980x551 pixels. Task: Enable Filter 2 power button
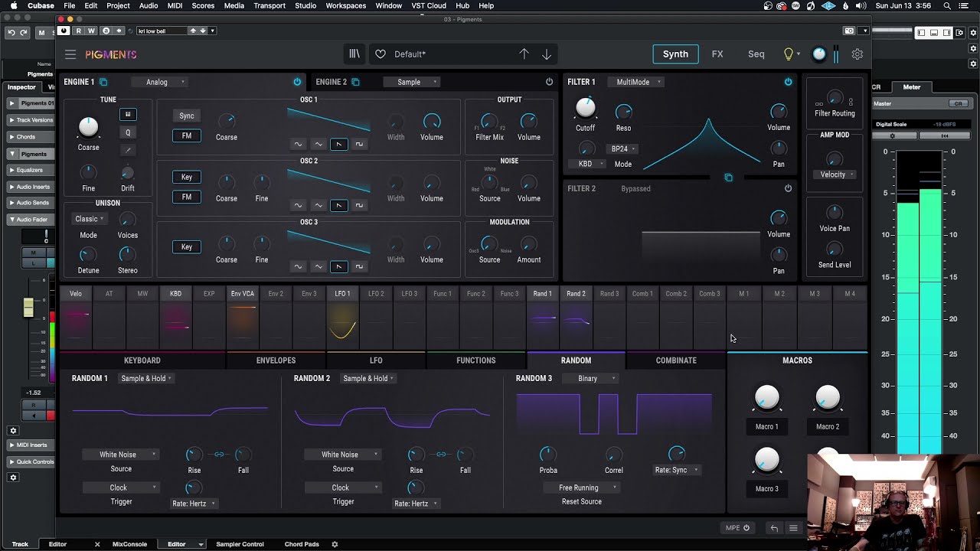click(788, 188)
